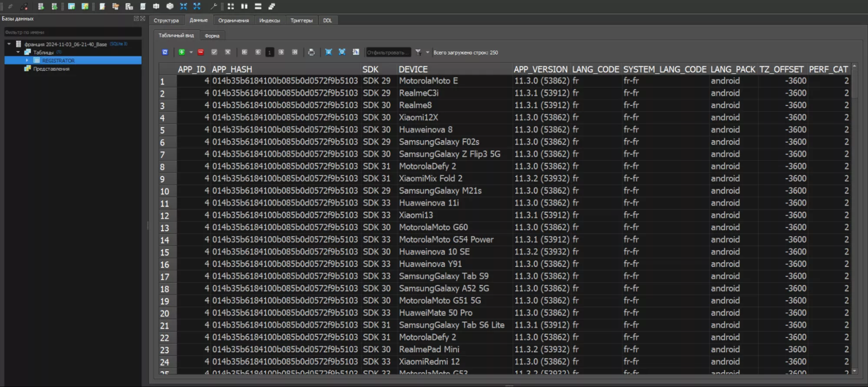
Task: Click the first blue arrows import icon
Action: pyautogui.click(x=184, y=7)
